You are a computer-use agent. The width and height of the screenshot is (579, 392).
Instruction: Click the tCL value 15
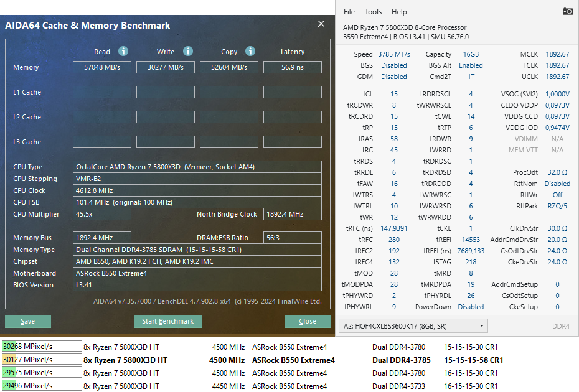(x=394, y=94)
